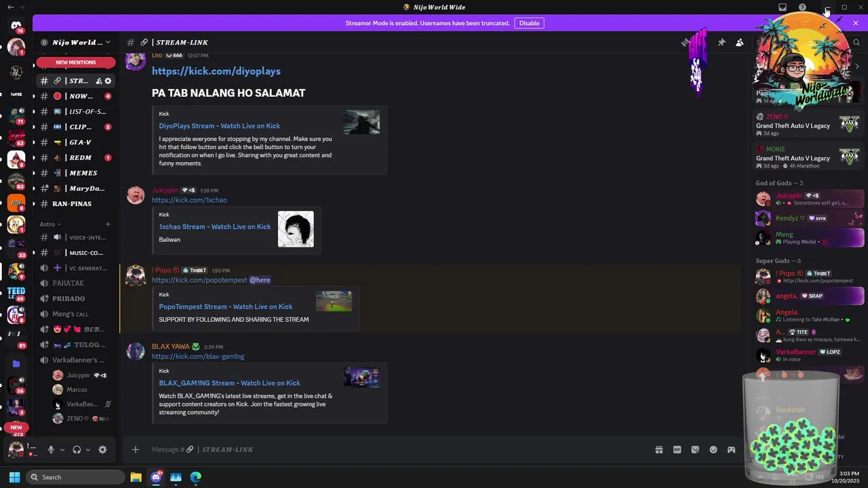
Task: Open the LIST-OF-S channel
Action: click(76, 111)
